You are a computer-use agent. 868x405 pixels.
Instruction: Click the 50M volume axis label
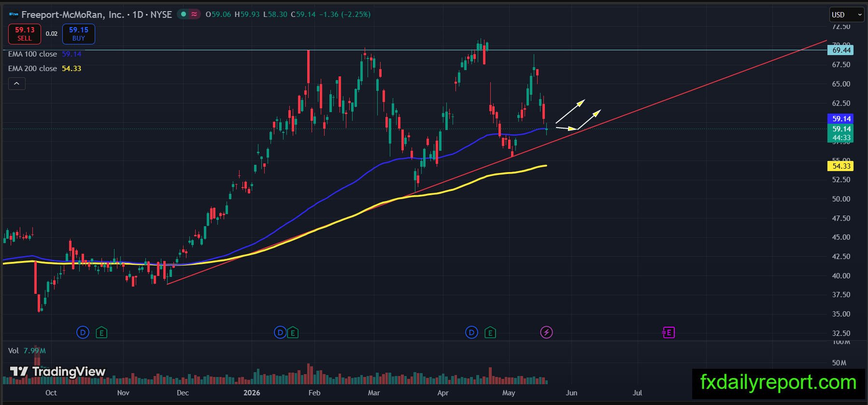click(x=839, y=363)
